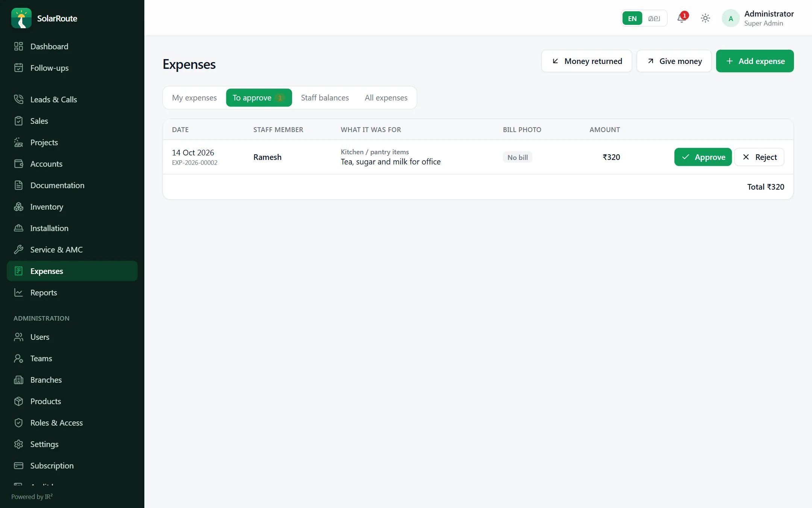Open Products administration

click(72, 401)
